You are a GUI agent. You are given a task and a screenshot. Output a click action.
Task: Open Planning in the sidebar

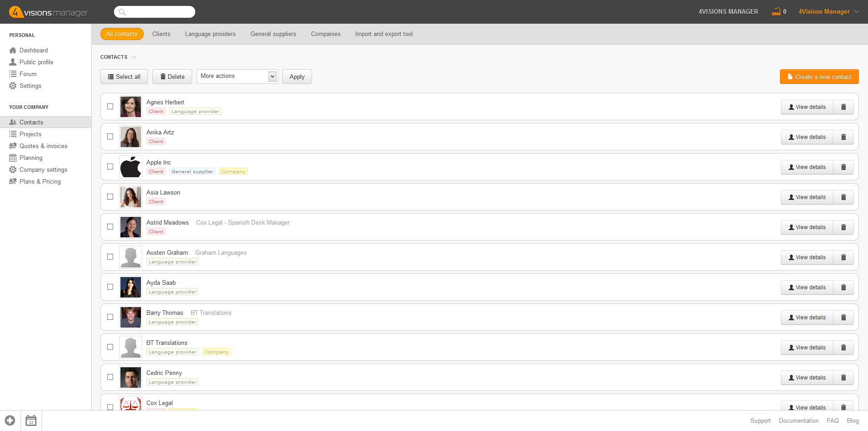[x=31, y=158]
